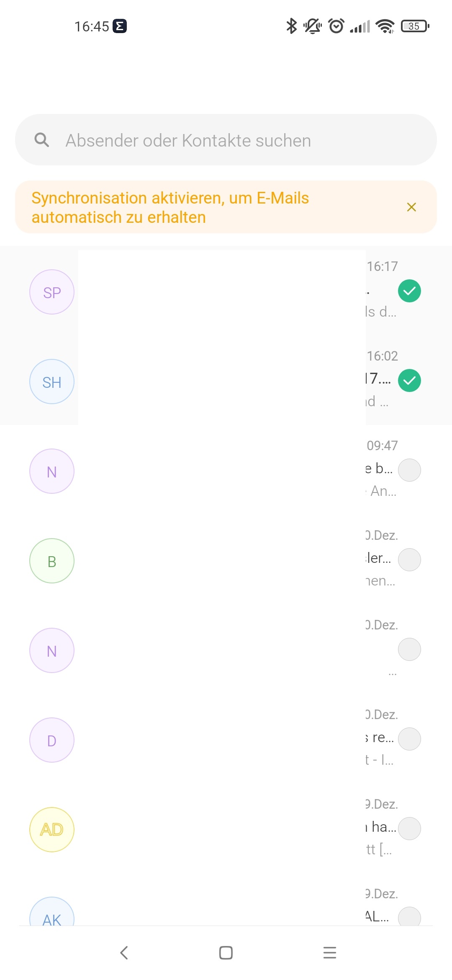Tap the B sender avatar
452x980 pixels.
[52, 561]
